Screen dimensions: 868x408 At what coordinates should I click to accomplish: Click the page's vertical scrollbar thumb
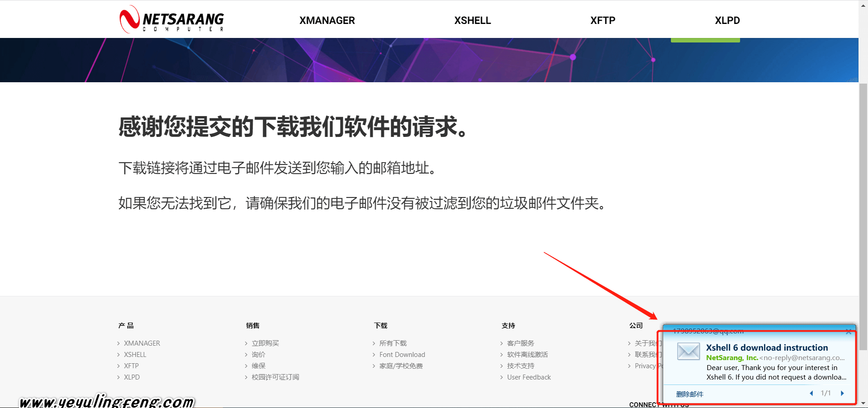pyautogui.click(x=863, y=217)
